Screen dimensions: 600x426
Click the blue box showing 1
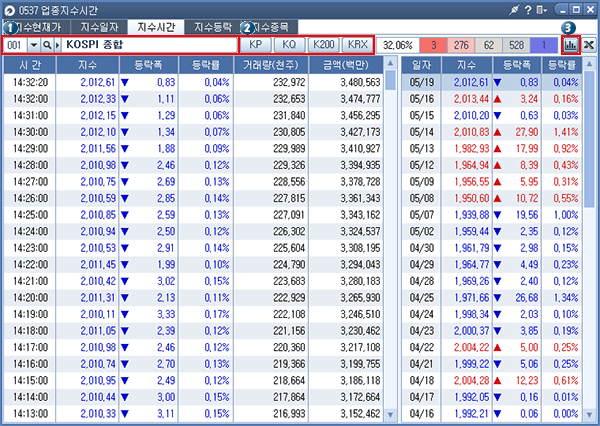click(544, 46)
